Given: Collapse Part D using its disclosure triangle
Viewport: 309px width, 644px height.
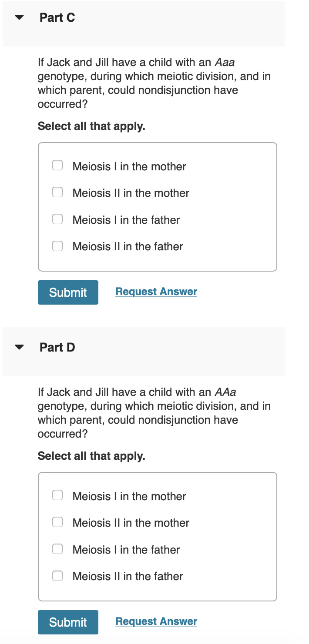Looking at the screenshot, I should click(19, 346).
